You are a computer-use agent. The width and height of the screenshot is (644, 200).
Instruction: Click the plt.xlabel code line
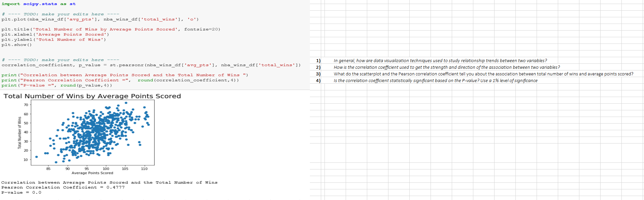pos(55,35)
